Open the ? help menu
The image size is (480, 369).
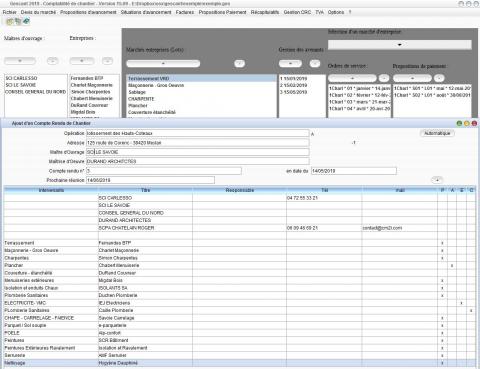click(350, 12)
